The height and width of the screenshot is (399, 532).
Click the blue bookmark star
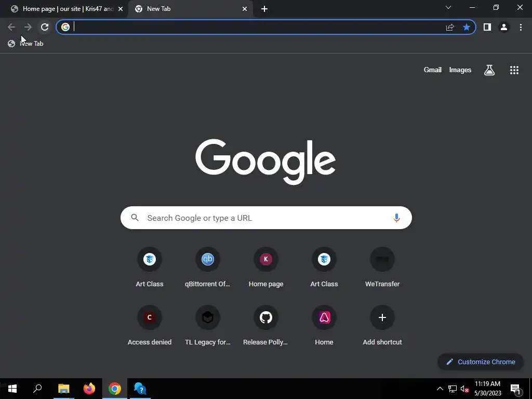coord(467,27)
